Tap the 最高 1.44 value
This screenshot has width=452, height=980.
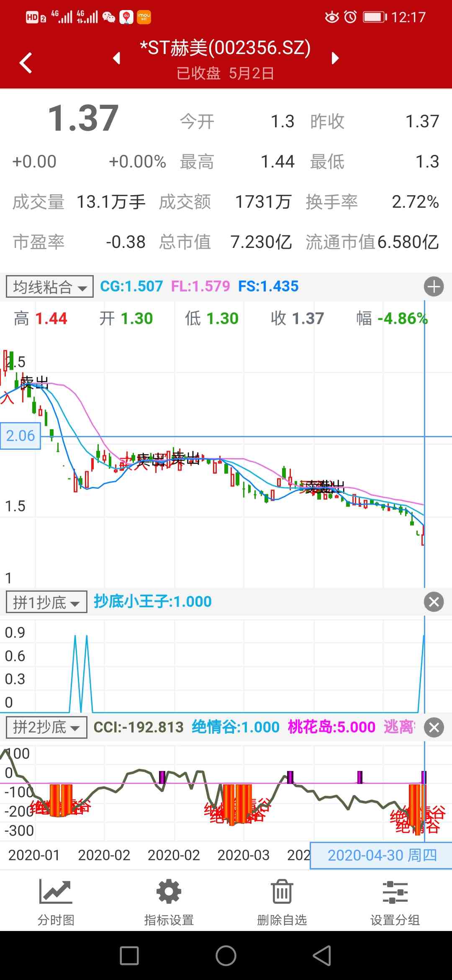point(278,162)
